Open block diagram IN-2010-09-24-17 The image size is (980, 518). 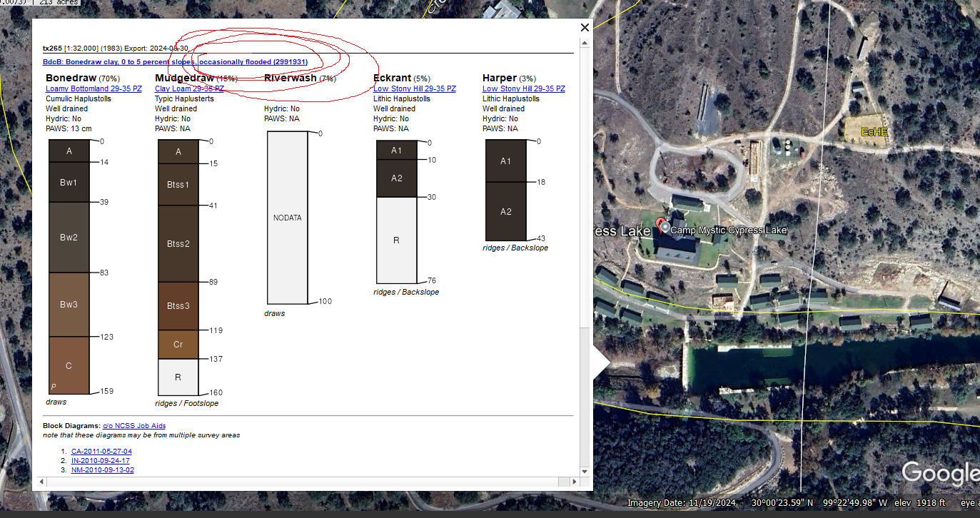coord(101,460)
